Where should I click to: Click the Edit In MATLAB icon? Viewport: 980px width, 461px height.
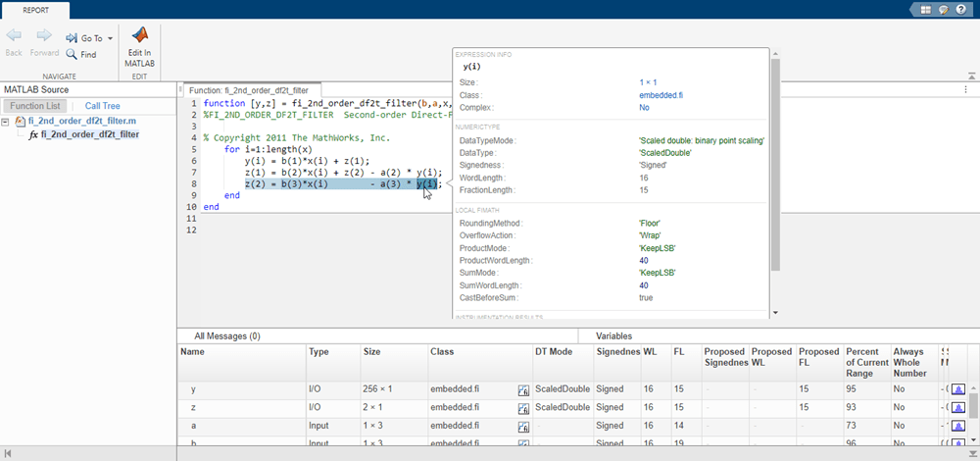(x=139, y=37)
